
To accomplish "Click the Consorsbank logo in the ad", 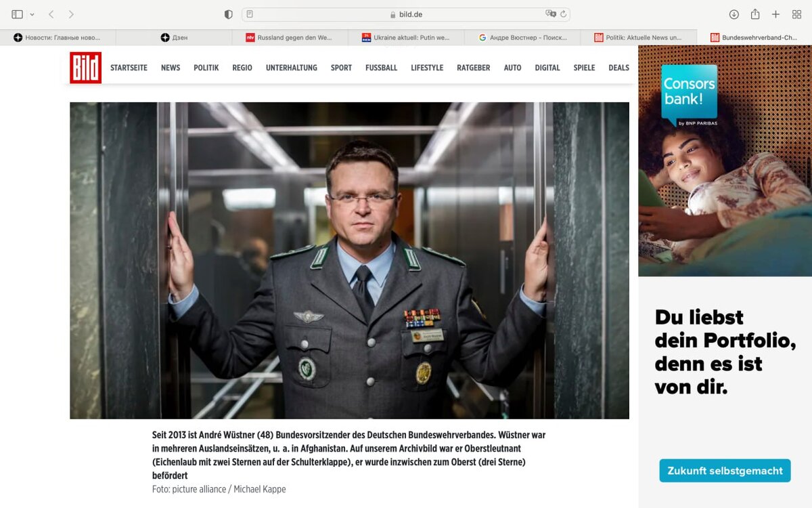I will (689, 96).
